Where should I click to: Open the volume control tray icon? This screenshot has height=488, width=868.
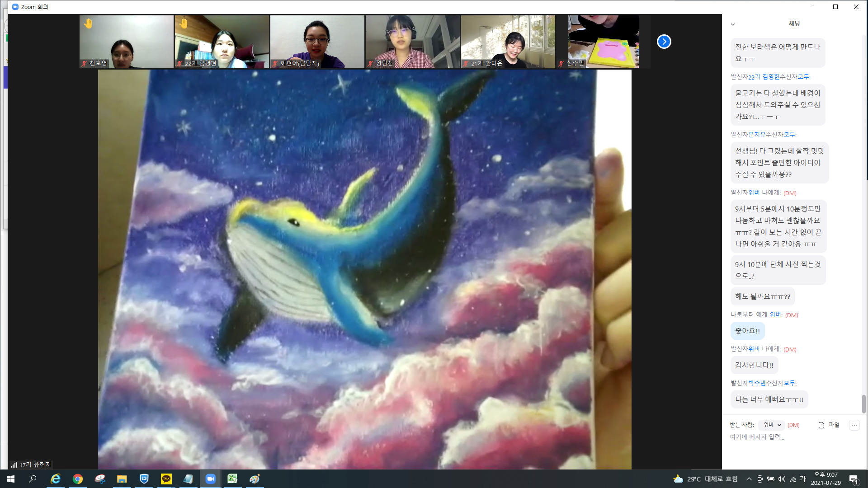782,479
